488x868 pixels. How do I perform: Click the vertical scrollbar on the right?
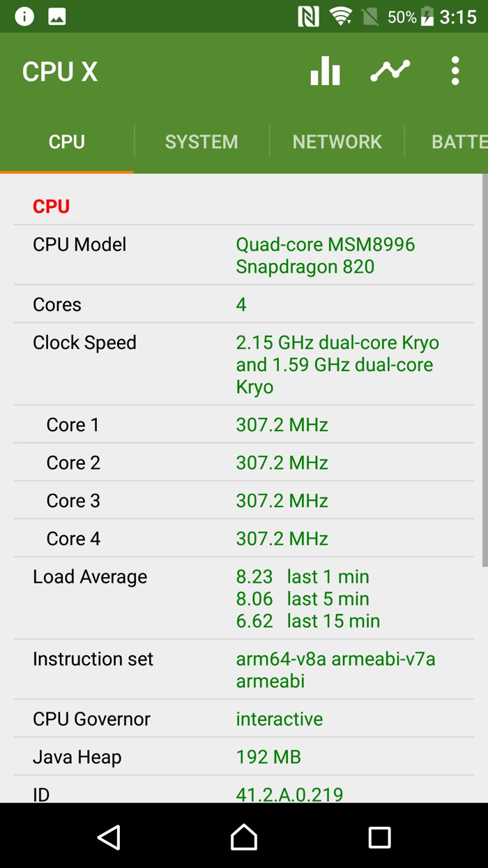click(485, 370)
